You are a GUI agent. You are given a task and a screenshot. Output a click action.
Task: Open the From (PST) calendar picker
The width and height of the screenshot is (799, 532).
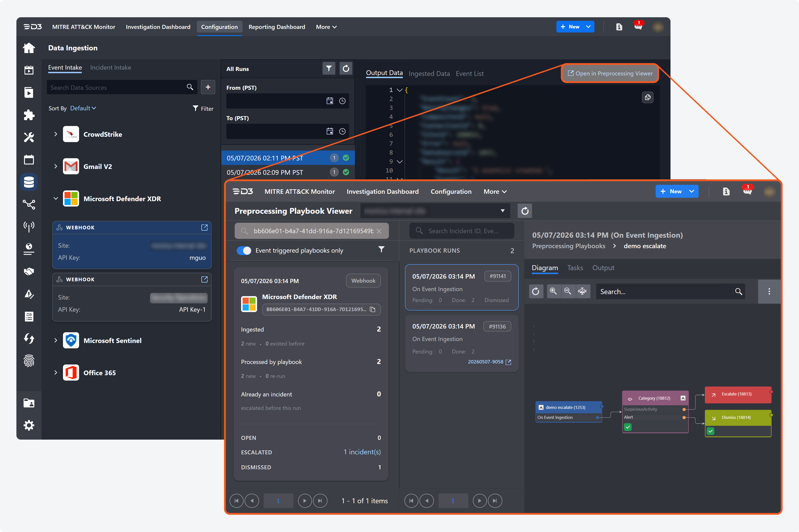coord(329,101)
